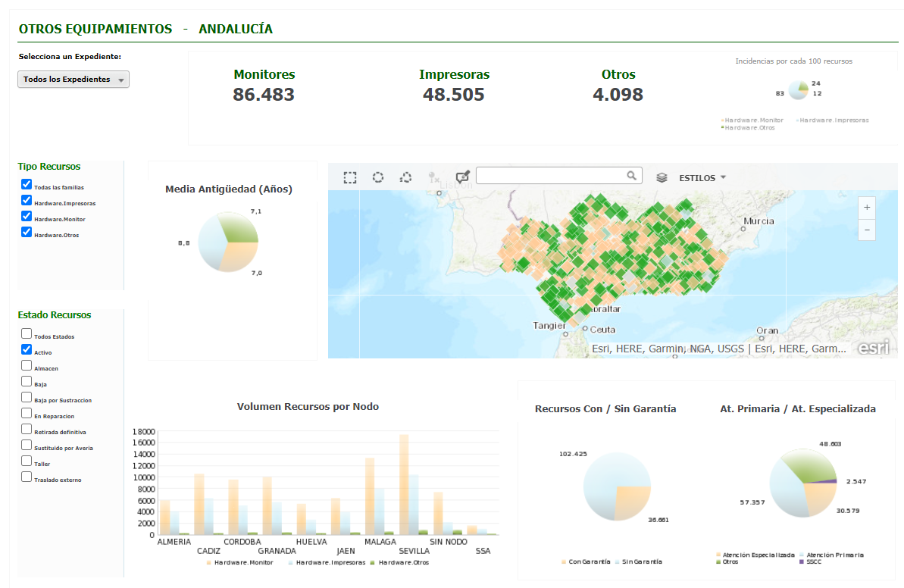Screen dimensions: 904x588
Task: Open the Todos los Expedientes dropdown
Action: click(74, 79)
